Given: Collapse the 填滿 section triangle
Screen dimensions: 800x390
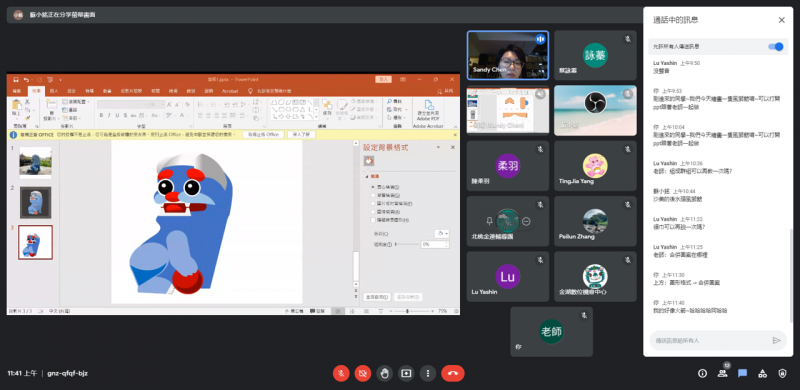Looking at the screenshot, I should pos(367,177).
